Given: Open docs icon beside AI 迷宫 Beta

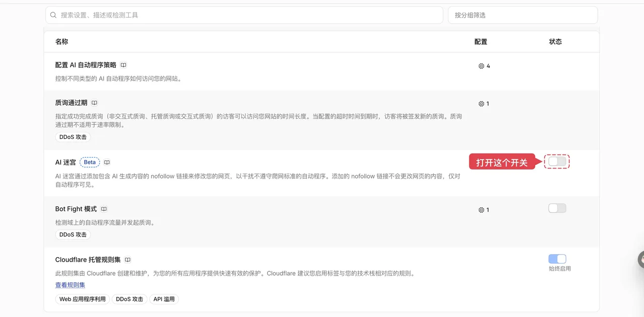Looking at the screenshot, I should coord(107,163).
